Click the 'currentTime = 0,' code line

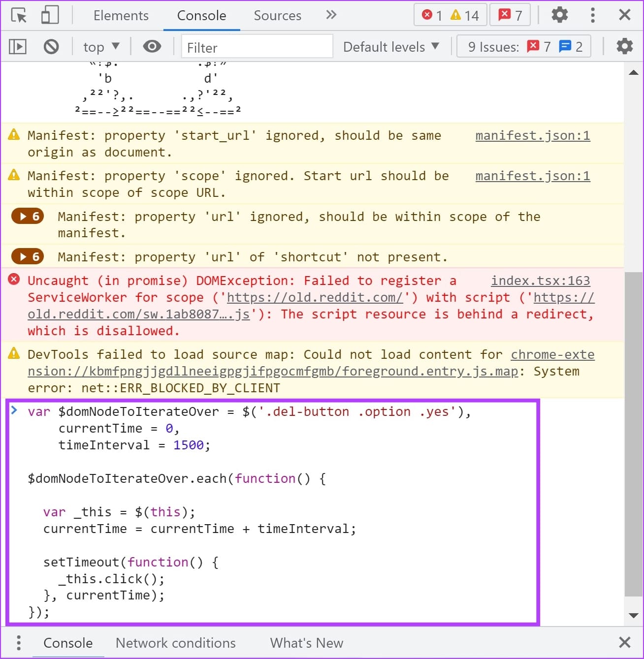click(x=119, y=428)
